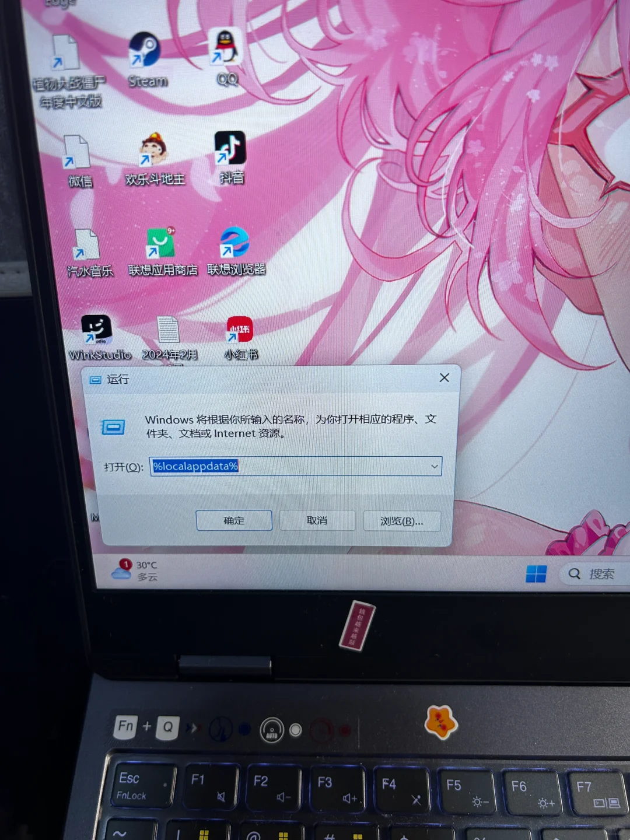
Task: Click the 运行 title bar icon
Action: coord(95,380)
